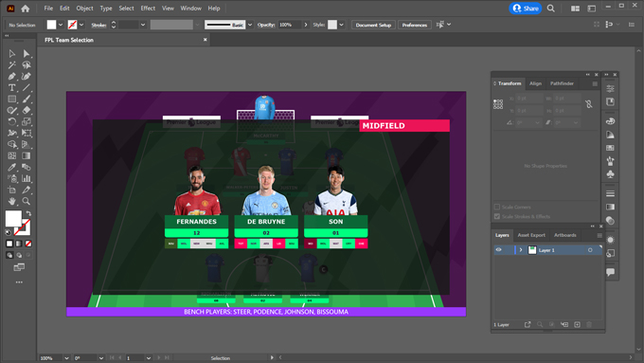Viewport: 644px width, 363px height.
Task: Select the Free Transform tool
Action: point(27,134)
